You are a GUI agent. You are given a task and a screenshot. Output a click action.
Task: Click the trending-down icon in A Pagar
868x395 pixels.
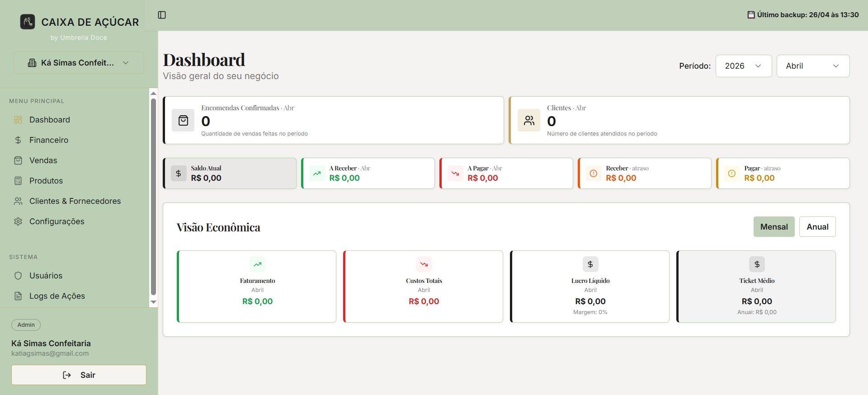[455, 173]
